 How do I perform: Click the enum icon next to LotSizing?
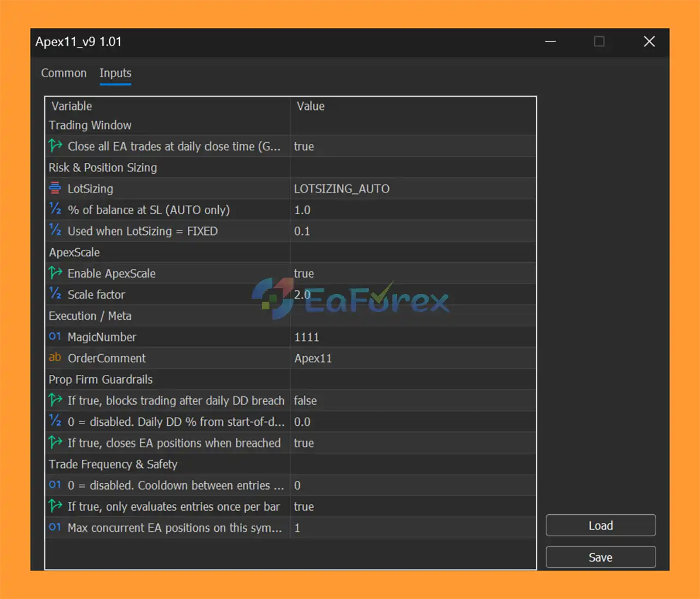tap(55, 188)
